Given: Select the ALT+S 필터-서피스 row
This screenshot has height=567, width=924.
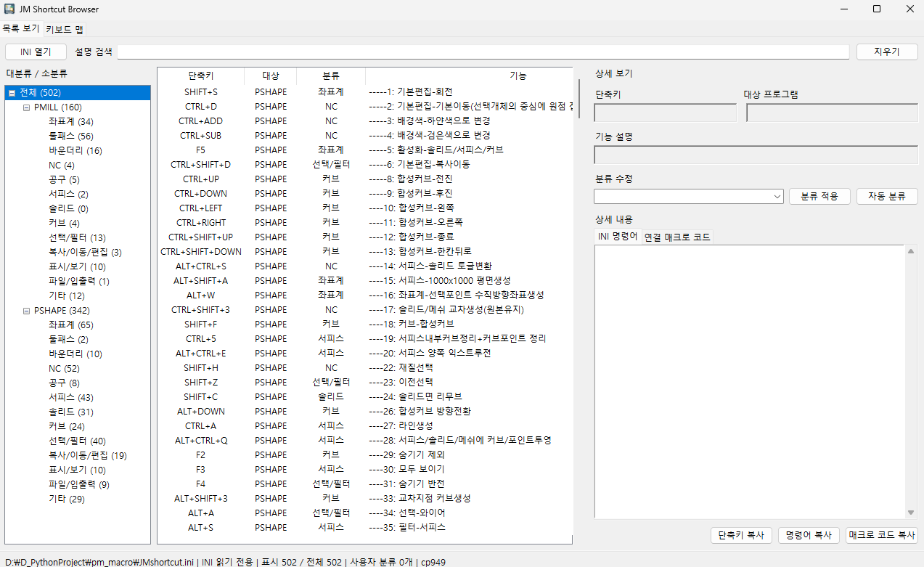Looking at the screenshot, I should [365, 528].
